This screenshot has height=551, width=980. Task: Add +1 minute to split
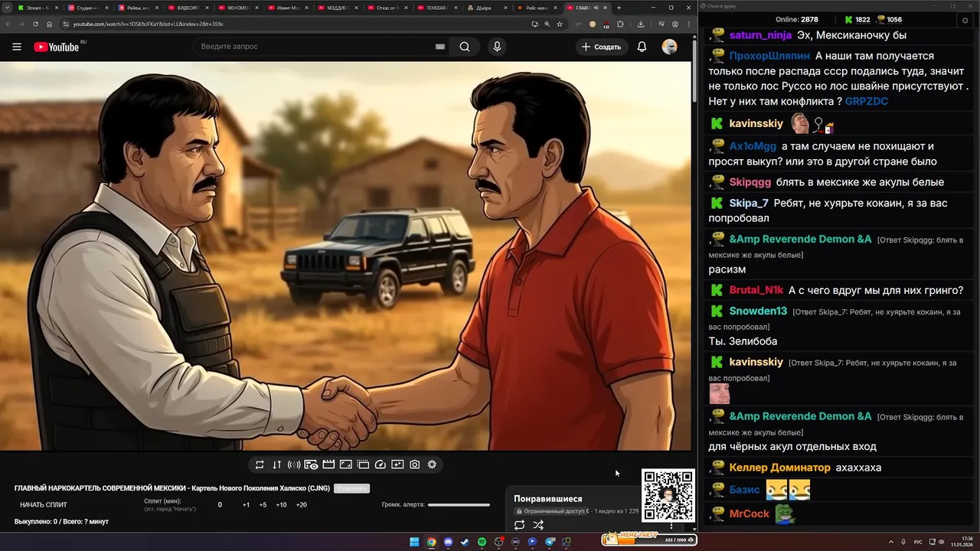click(246, 505)
